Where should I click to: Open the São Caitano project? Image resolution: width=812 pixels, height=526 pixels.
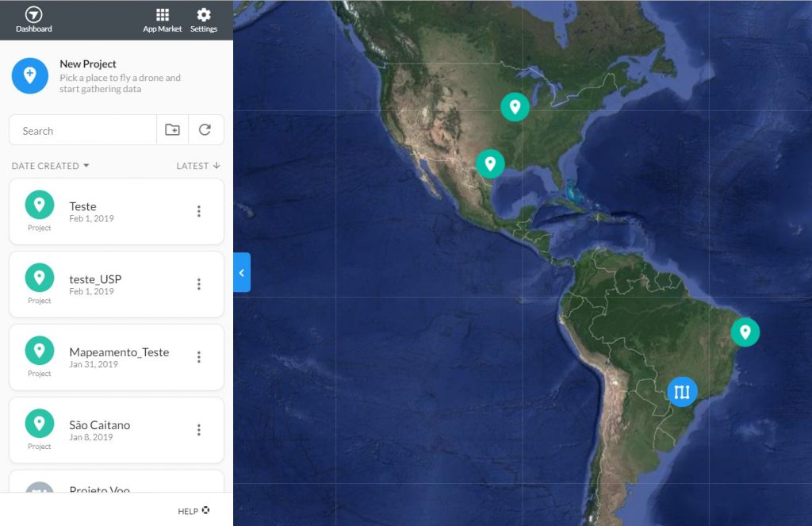(x=117, y=430)
